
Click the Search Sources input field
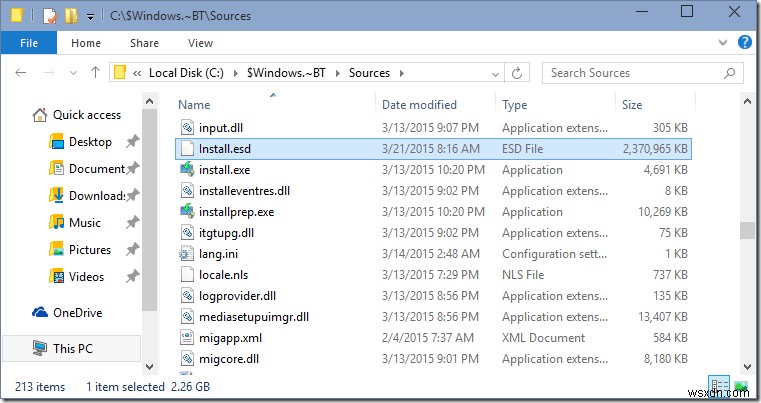pyautogui.click(x=633, y=73)
